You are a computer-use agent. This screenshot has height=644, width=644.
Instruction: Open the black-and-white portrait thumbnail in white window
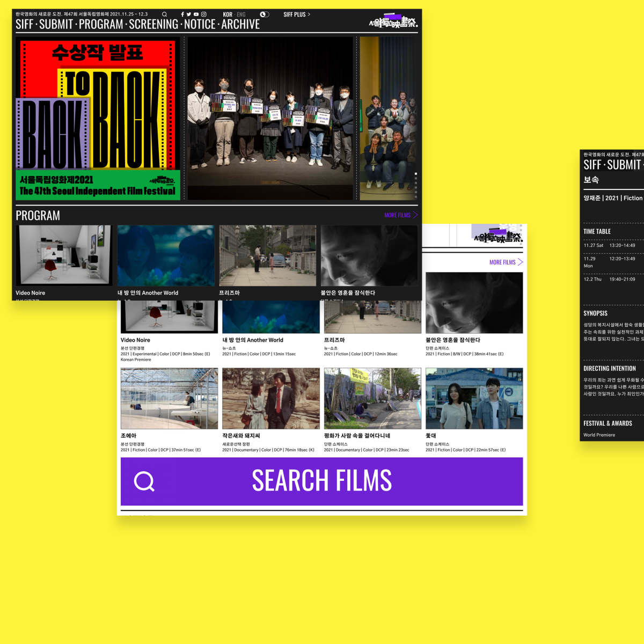click(474, 303)
